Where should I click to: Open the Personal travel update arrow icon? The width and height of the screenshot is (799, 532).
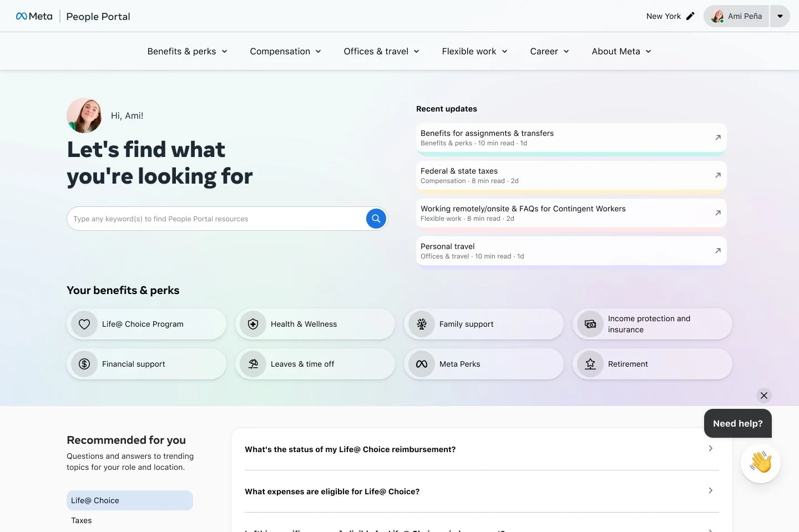pos(718,251)
